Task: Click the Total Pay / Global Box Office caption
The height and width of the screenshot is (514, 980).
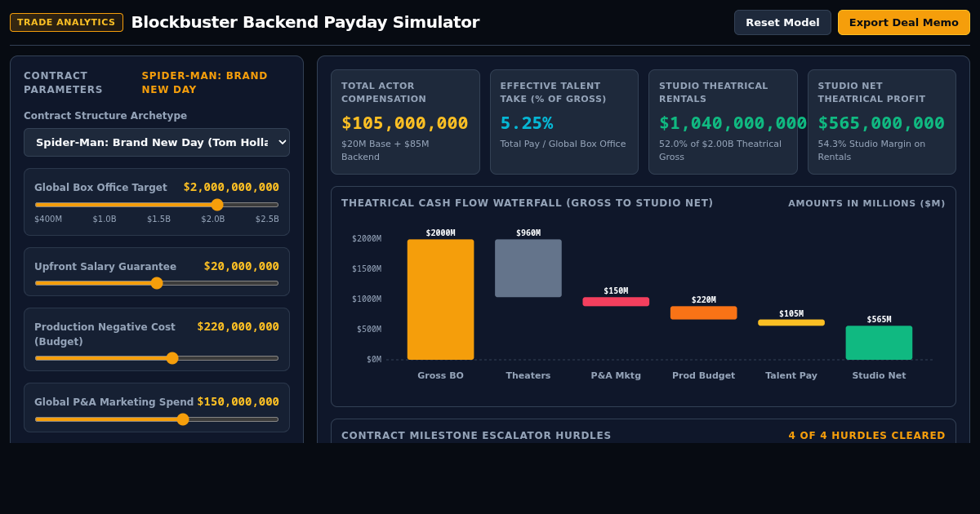Action: click(x=563, y=144)
